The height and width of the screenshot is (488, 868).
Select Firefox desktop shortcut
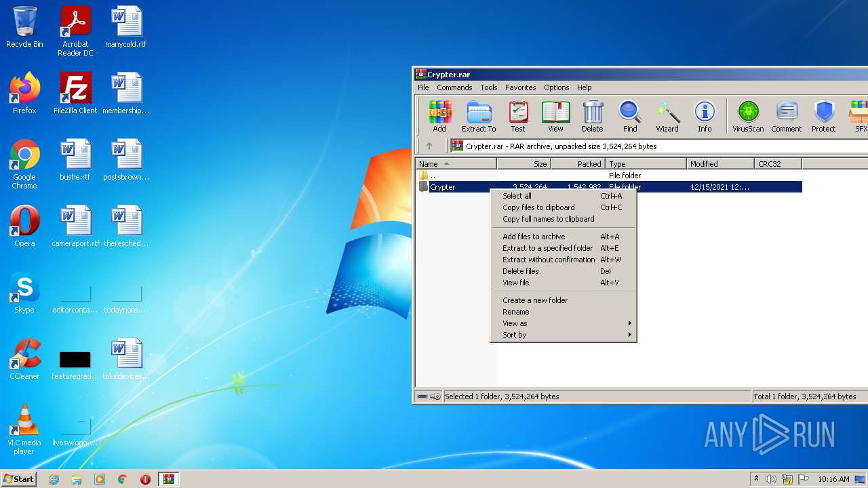tap(24, 93)
